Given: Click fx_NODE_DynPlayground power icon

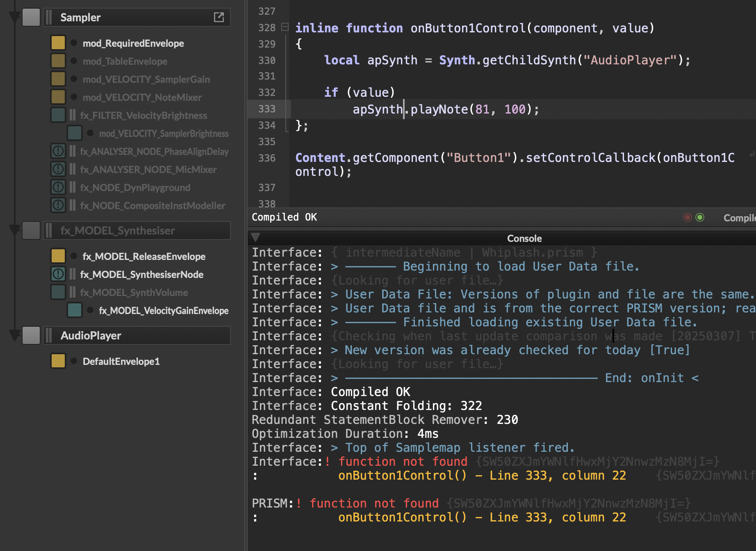Looking at the screenshot, I should click(x=58, y=187).
